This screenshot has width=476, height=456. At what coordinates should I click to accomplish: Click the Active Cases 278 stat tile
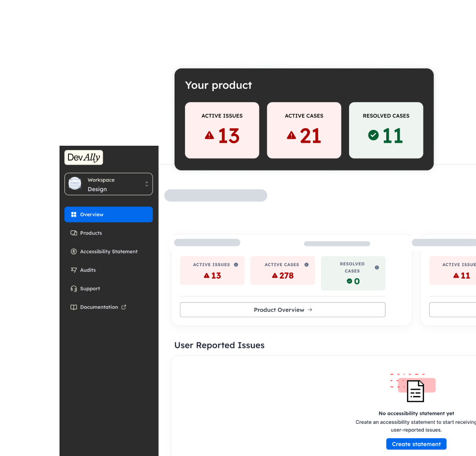click(x=282, y=271)
